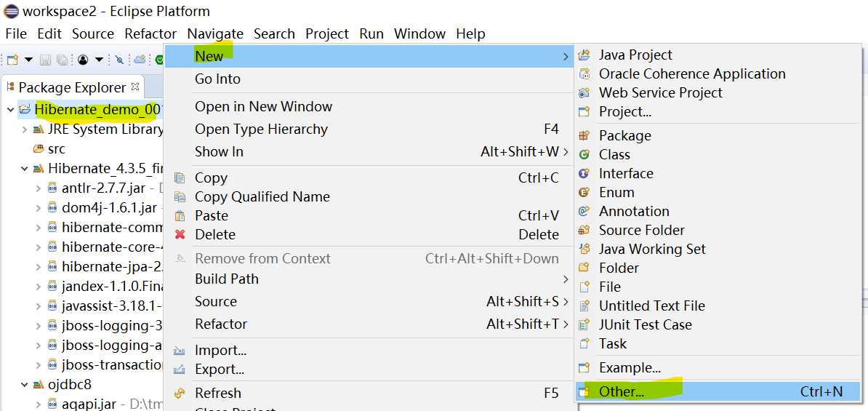868x411 pixels.
Task: Click Delete with the red X icon
Action: click(369, 234)
